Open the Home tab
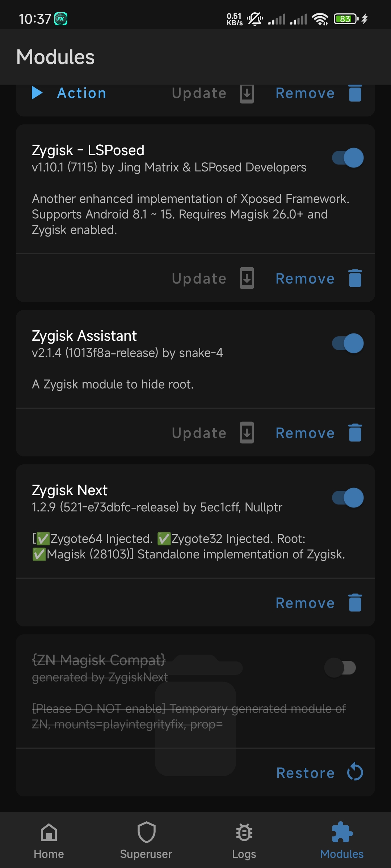391x868 pixels. click(49, 841)
